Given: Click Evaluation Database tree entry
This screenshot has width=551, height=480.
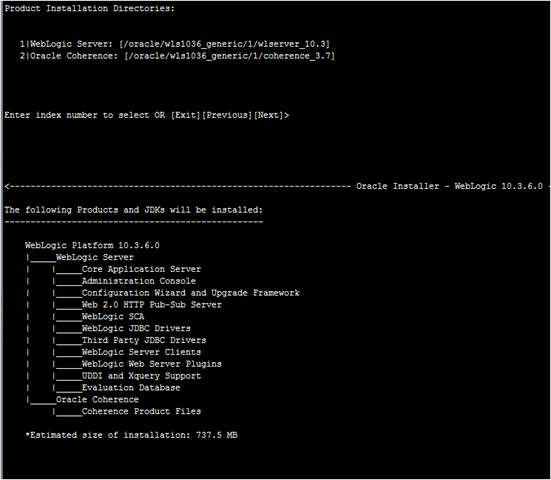Looking at the screenshot, I should click(131, 388).
